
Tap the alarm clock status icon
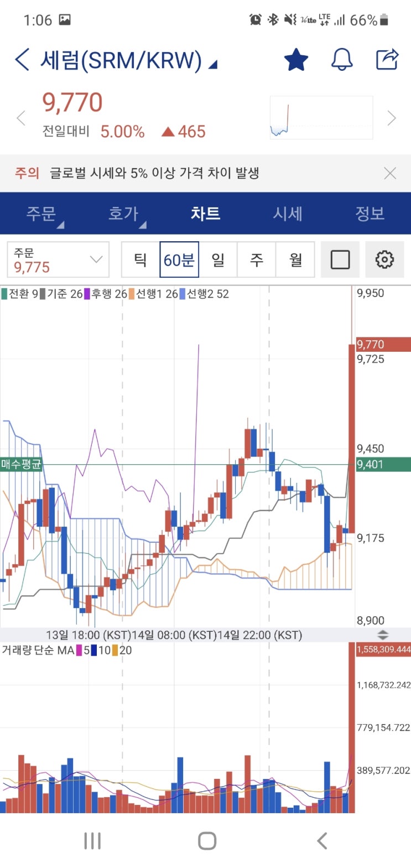click(256, 20)
